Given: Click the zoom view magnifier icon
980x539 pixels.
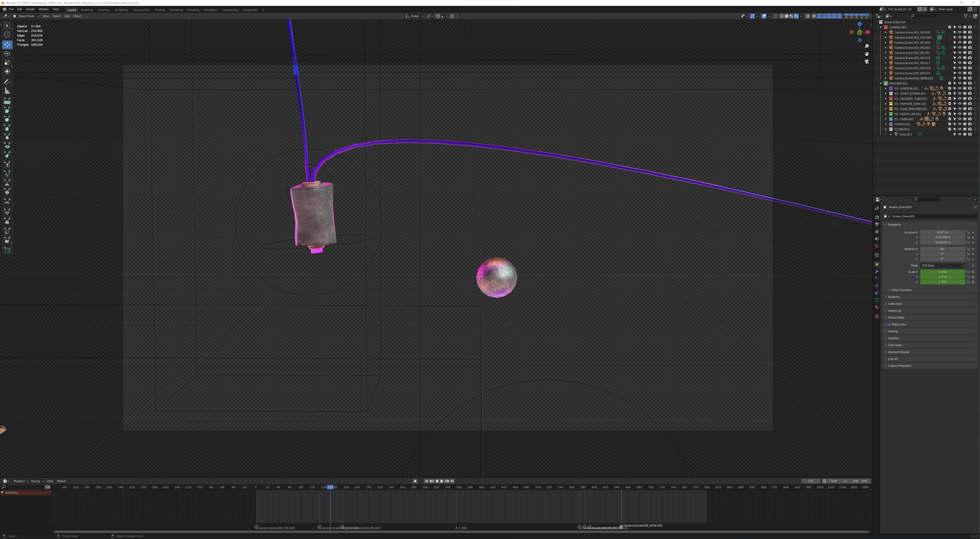Looking at the screenshot, I should pos(867,46).
